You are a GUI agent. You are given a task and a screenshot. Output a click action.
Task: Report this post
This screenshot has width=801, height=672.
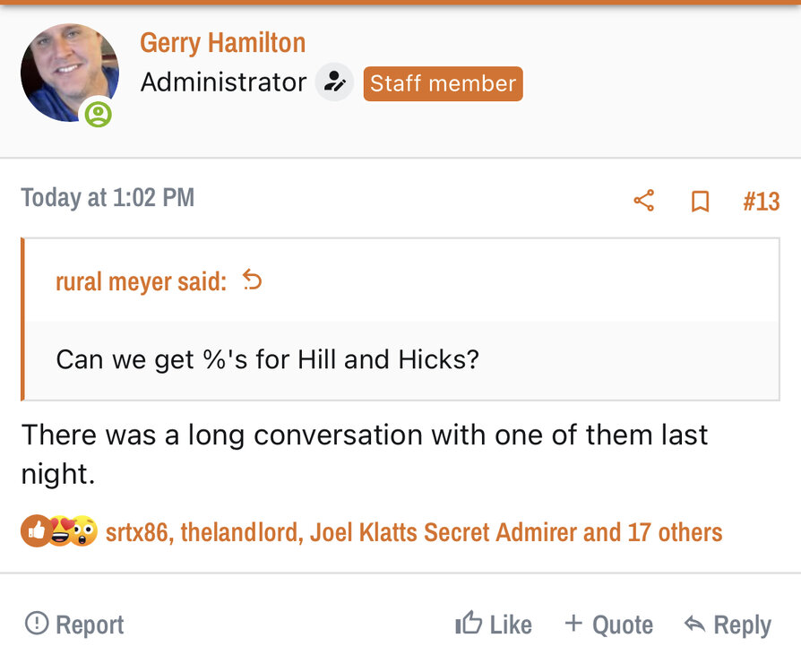tap(74, 625)
